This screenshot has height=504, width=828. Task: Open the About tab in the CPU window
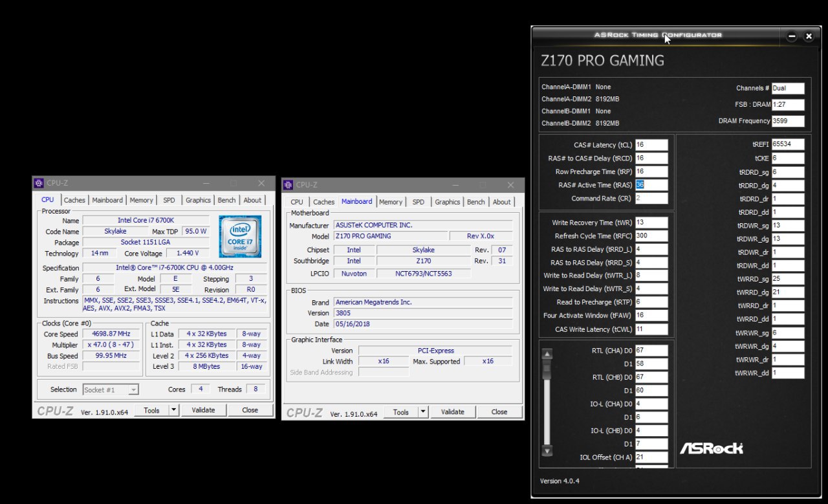252,200
